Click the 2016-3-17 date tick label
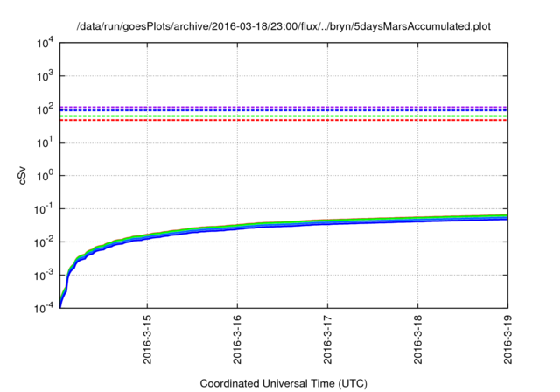The width and height of the screenshot is (560, 392). (x=327, y=339)
